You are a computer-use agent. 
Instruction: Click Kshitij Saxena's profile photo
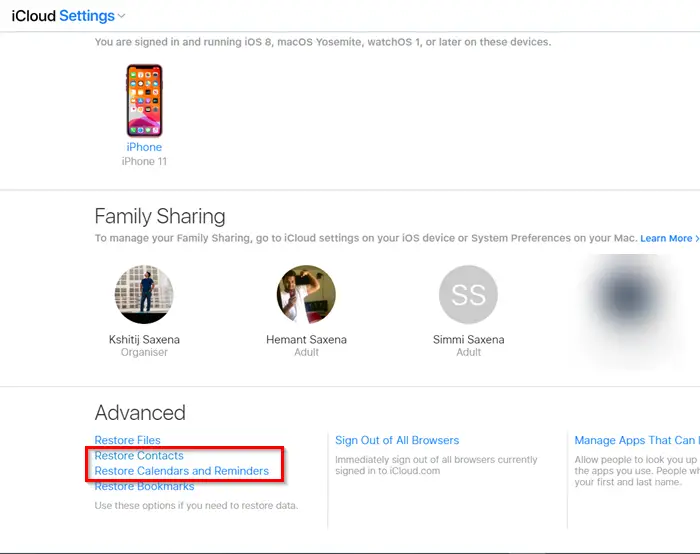click(144, 295)
